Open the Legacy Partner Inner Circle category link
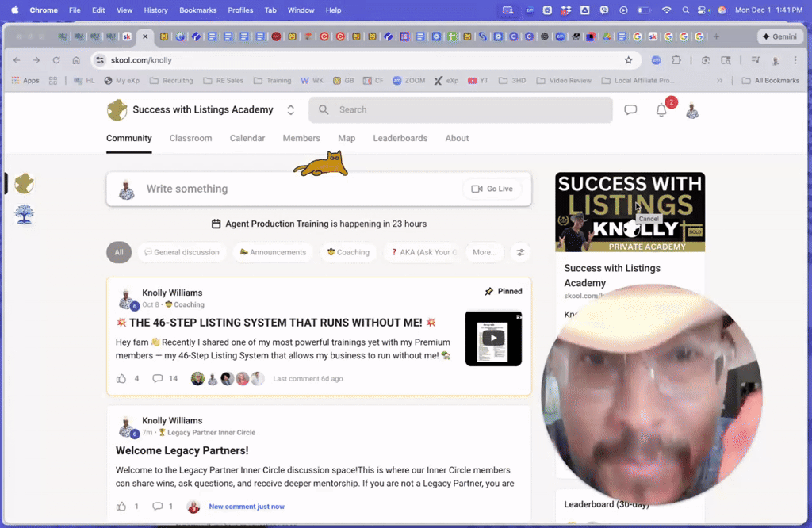The height and width of the screenshot is (528, 812). [x=207, y=432]
